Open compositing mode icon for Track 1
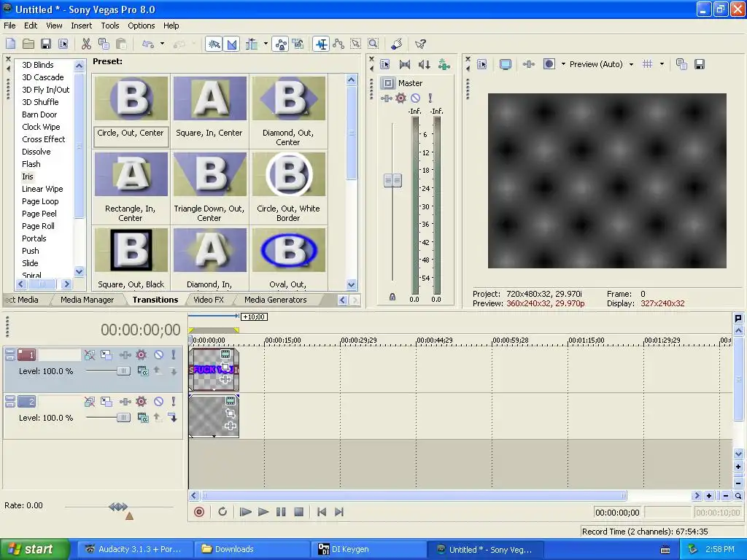The height and width of the screenshot is (560, 747). (142, 371)
